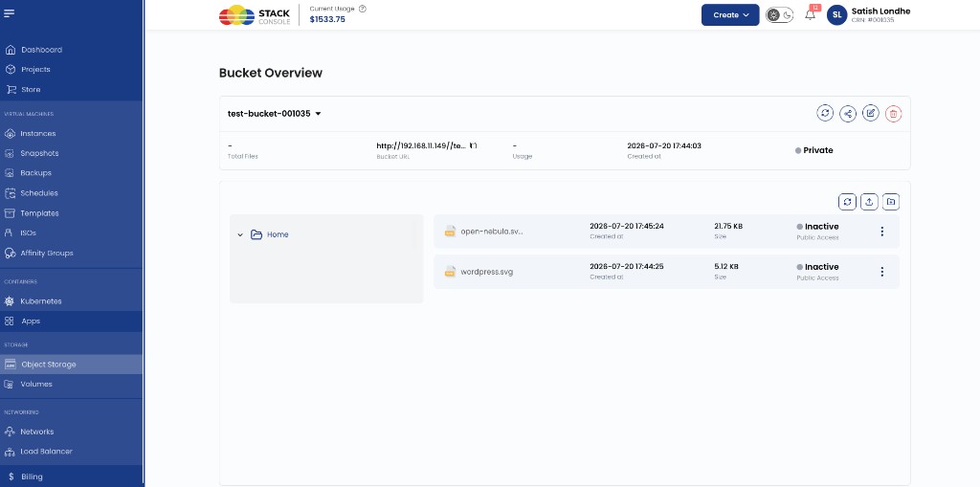Click the Store cart icon
The width and height of the screenshot is (980, 487).
pos(11,89)
